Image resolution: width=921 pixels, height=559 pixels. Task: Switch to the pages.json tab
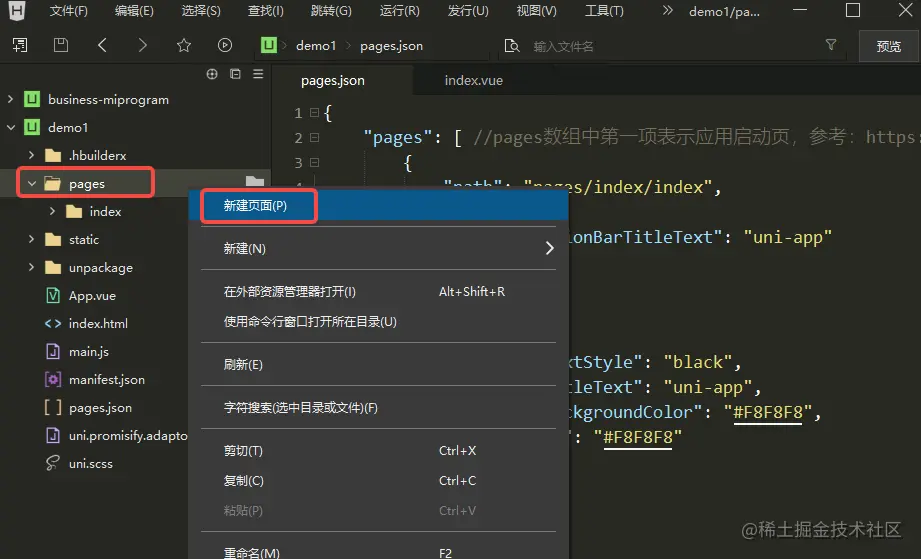(x=333, y=80)
